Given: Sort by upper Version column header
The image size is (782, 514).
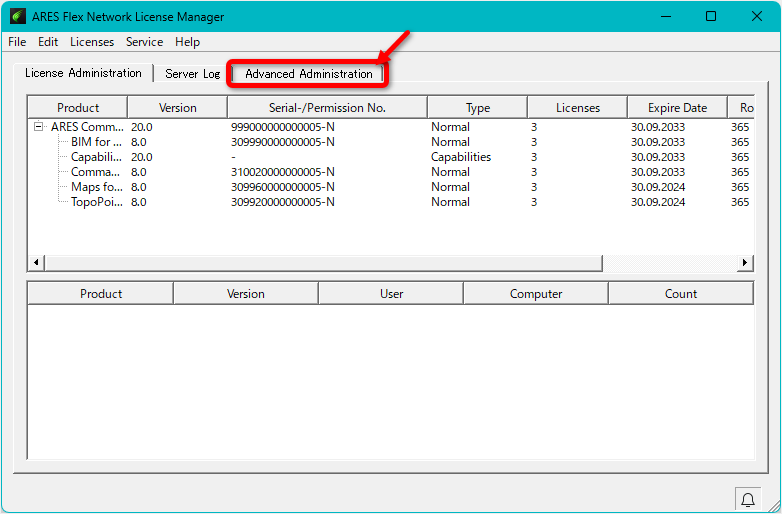Looking at the screenshot, I should coord(178,108).
